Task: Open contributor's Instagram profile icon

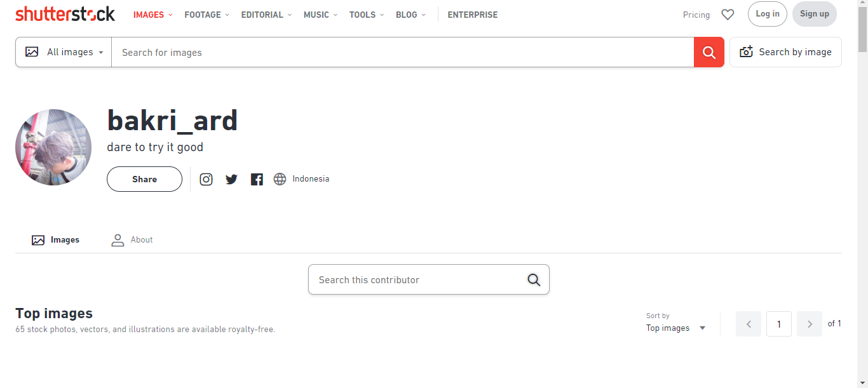Action: tap(206, 179)
